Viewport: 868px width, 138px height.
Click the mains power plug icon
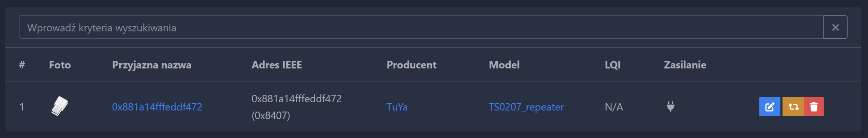coord(670,107)
